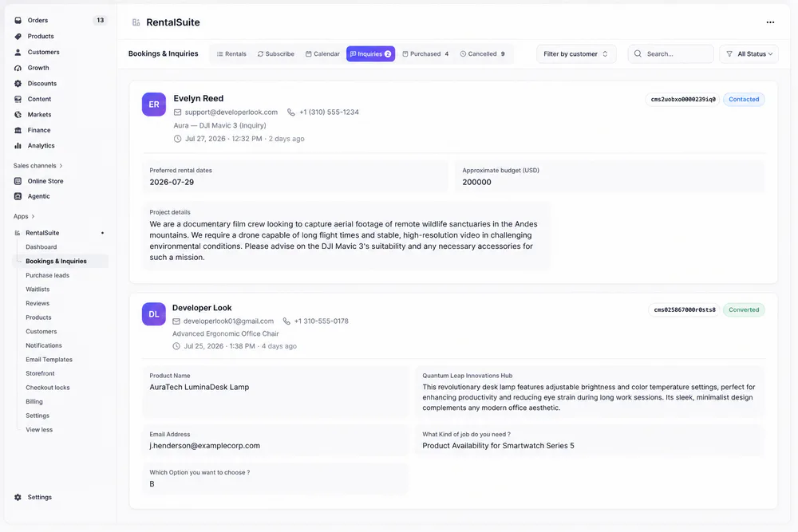Open Waitlists in submenu
This screenshot has width=798, height=532.
[38, 290]
